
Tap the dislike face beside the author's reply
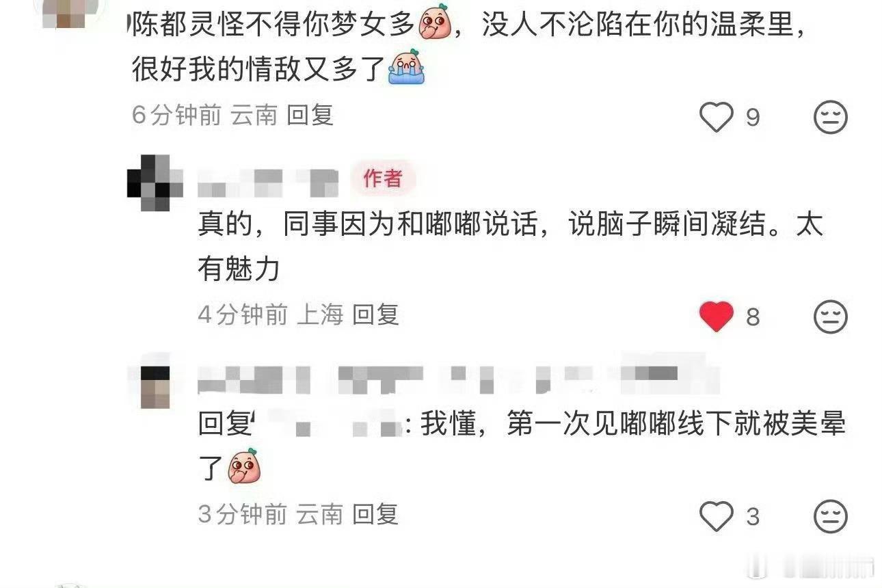point(831,317)
